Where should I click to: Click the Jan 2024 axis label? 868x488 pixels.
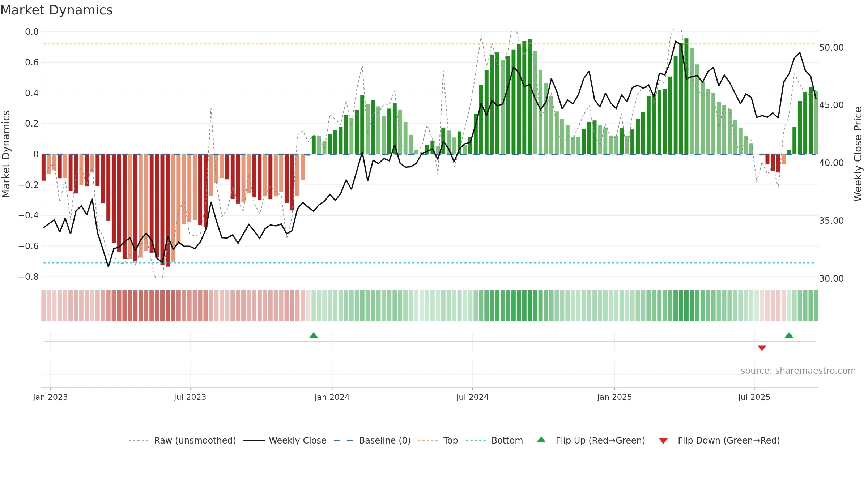(332, 397)
